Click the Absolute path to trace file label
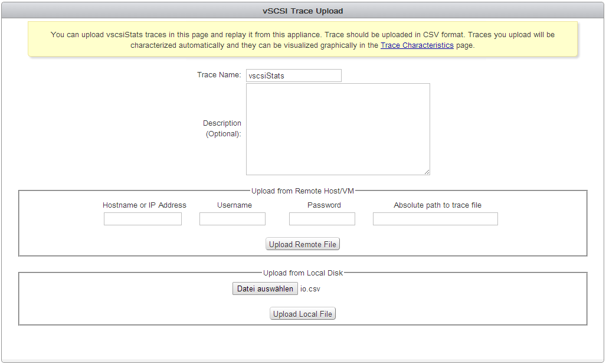The image size is (606, 364). (437, 205)
